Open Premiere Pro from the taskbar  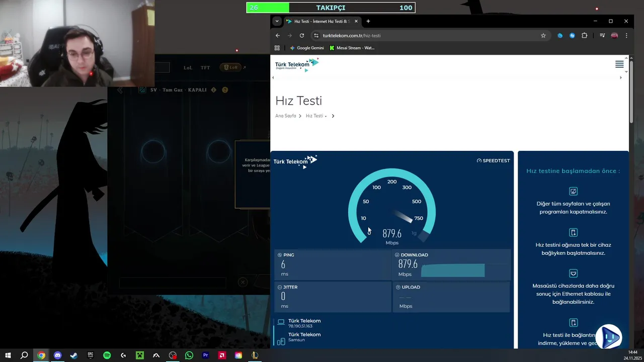tap(205, 355)
